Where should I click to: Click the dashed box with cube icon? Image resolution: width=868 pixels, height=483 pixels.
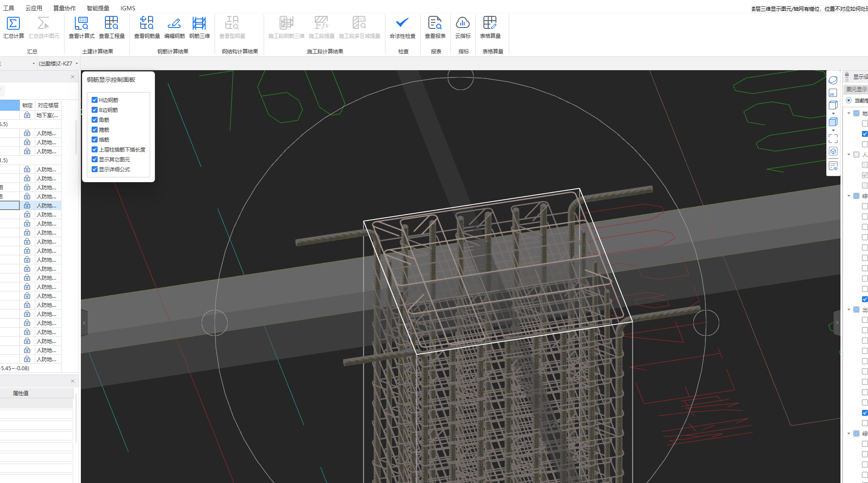(x=833, y=152)
